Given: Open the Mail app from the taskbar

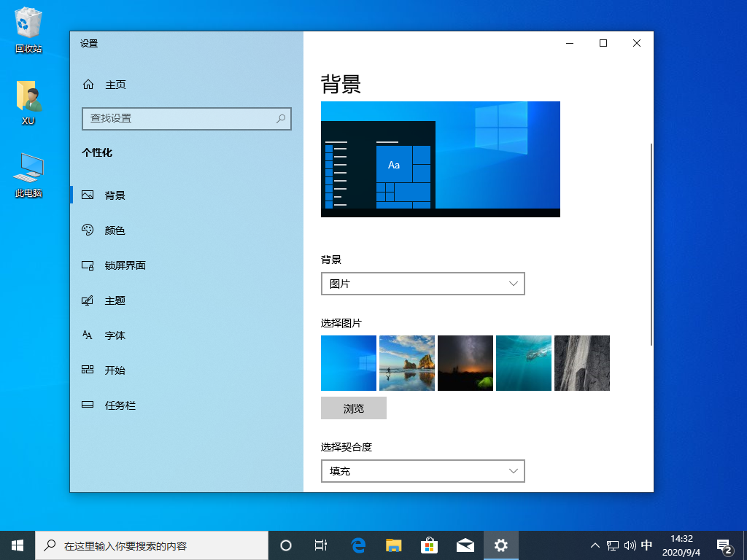Looking at the screenshot, I should tap(465, 545).
